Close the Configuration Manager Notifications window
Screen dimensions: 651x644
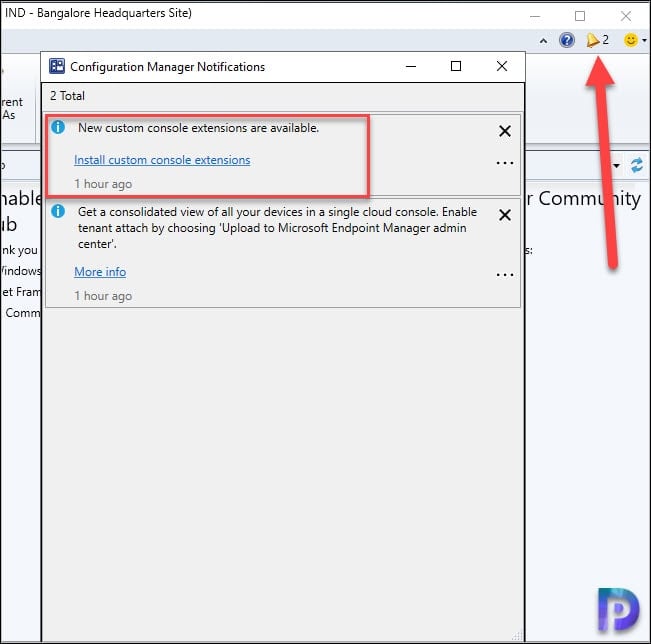coord(502,66)
